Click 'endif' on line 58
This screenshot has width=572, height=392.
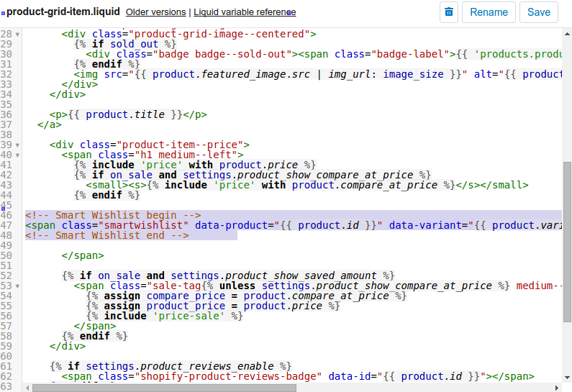pos(95,336)
